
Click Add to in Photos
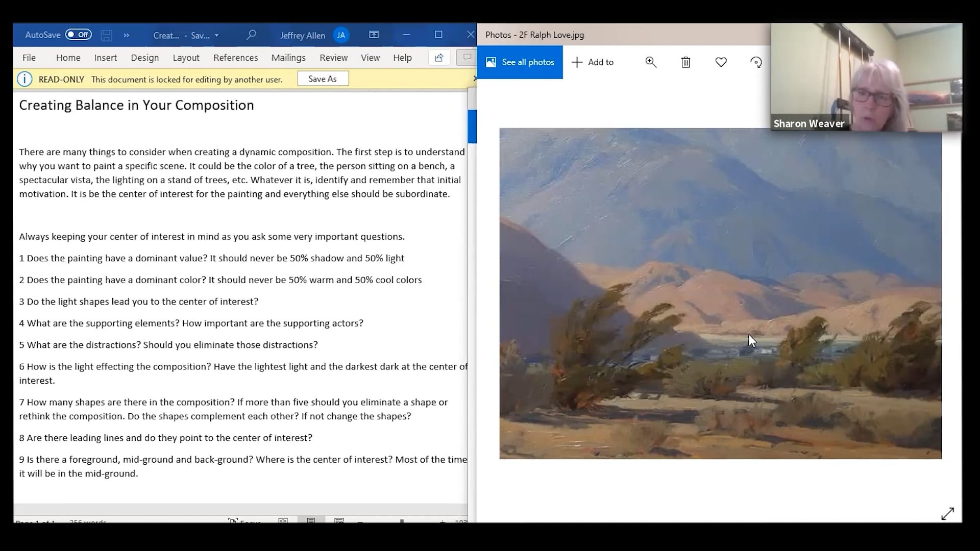coord(593,62)
